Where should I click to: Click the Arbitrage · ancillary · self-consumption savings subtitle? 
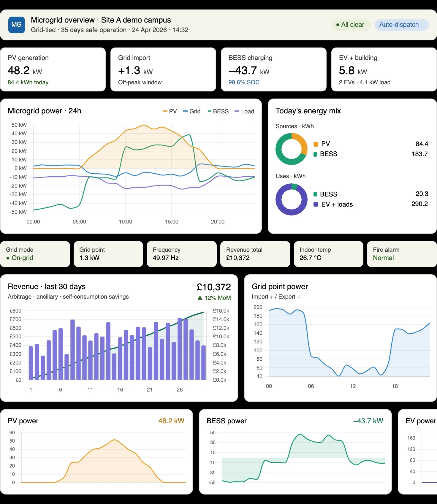tap(68, 297)
